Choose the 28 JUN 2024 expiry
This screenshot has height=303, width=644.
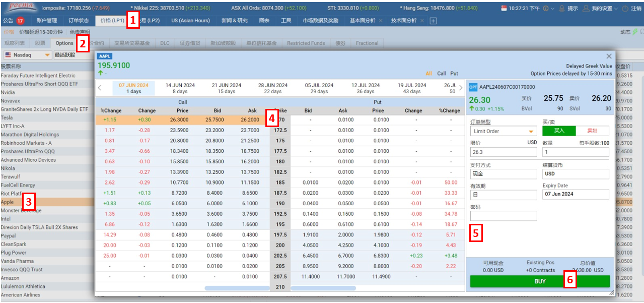coord(273,88)
